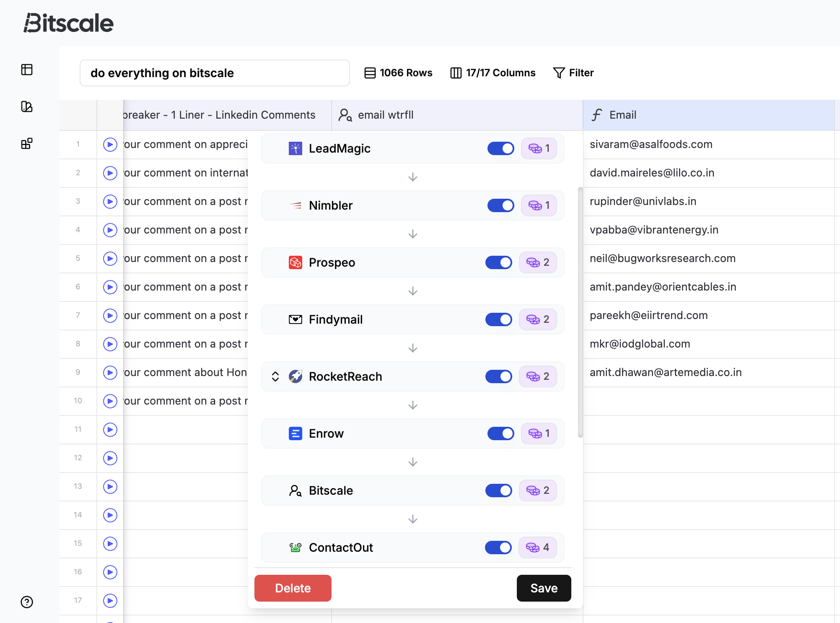Click the Findymail envelope icon

[296, 319]
